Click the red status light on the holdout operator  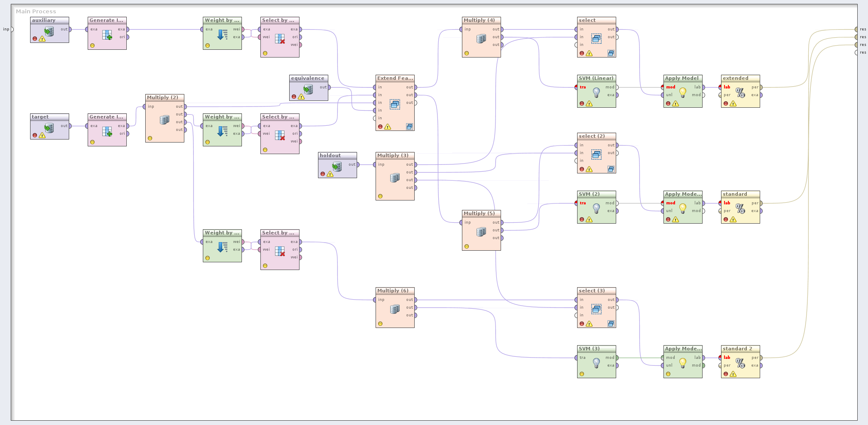point(323,174)
